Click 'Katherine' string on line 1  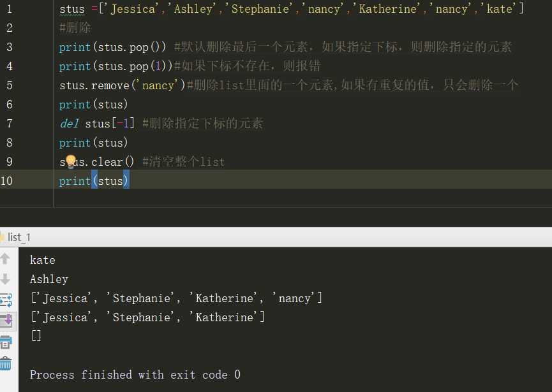pos(387,8)
